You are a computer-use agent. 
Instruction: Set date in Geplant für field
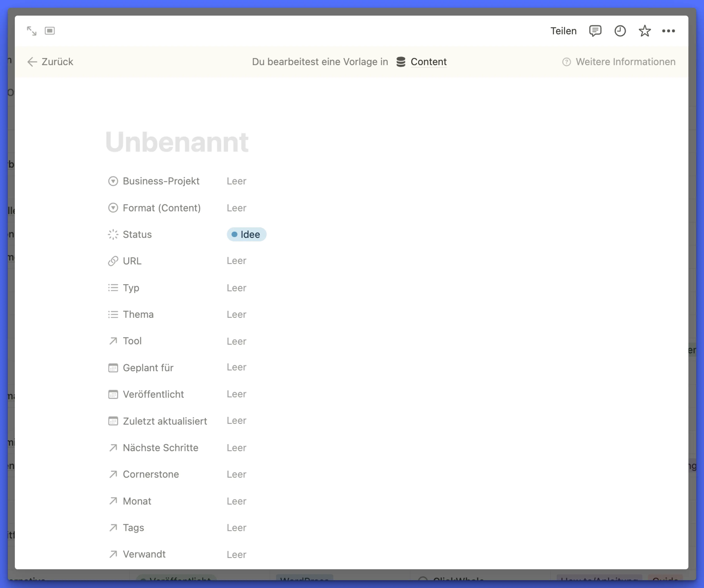[236, 367]
